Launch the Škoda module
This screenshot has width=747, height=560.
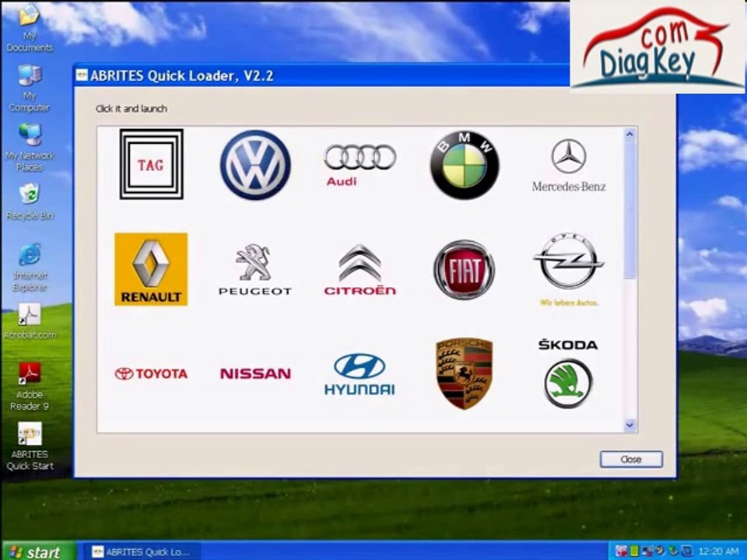pos(568,373)
